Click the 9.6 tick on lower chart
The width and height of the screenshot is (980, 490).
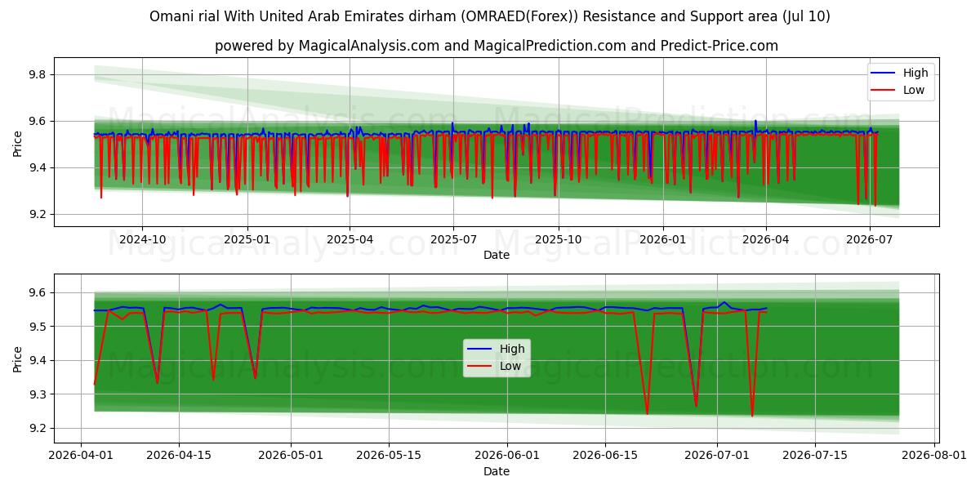39,292
